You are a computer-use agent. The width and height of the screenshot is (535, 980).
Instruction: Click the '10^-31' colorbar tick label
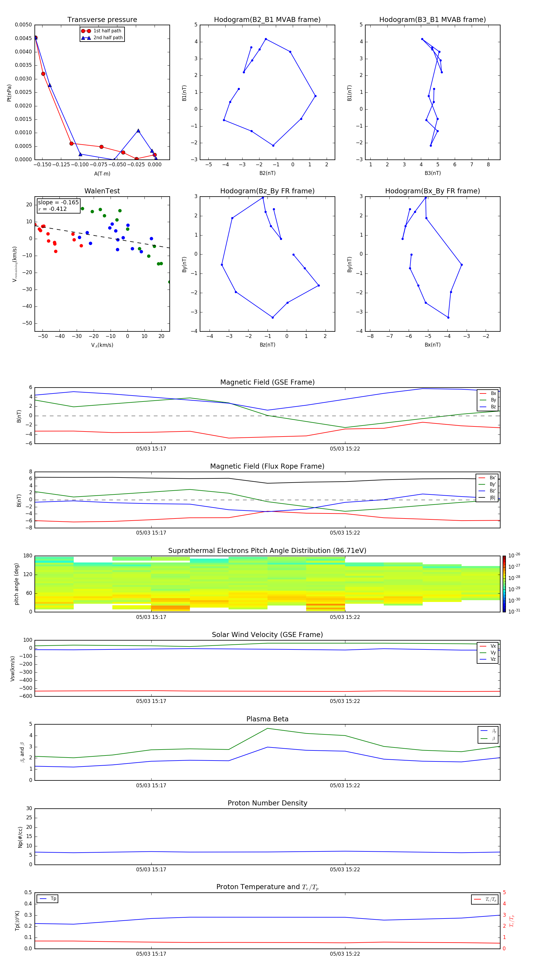pos(514,611)
